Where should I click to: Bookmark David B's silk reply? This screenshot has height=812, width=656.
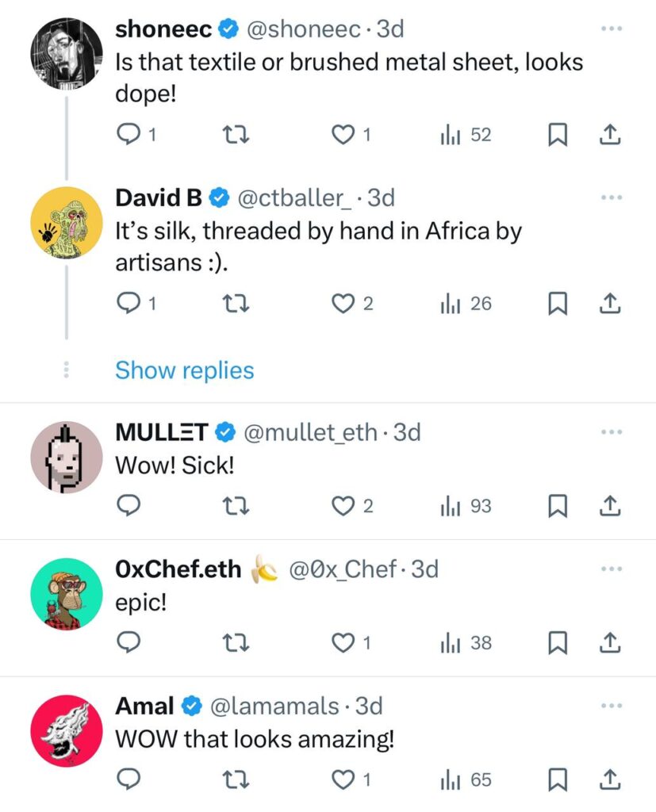click(558, 304)
